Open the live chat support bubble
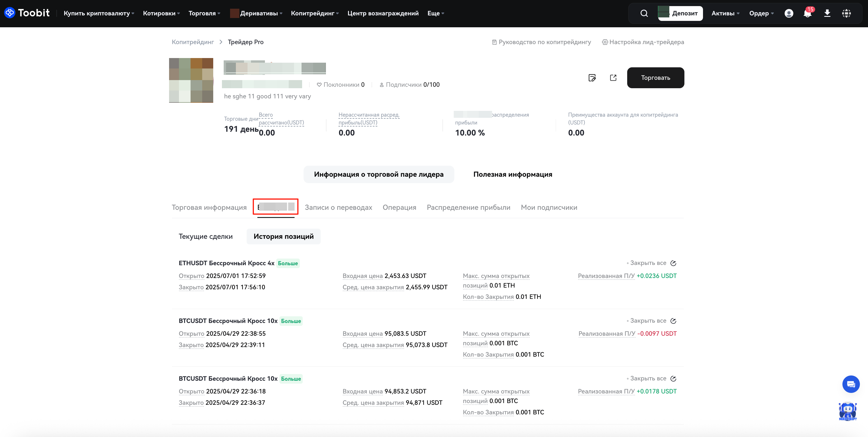Screen dimensions: 868x437 click(x=851, y=384)
